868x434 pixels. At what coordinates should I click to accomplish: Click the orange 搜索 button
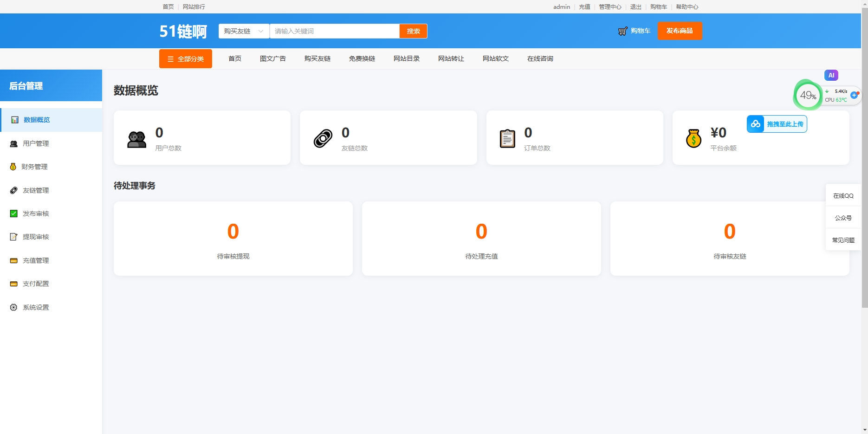tap(413, 31)
